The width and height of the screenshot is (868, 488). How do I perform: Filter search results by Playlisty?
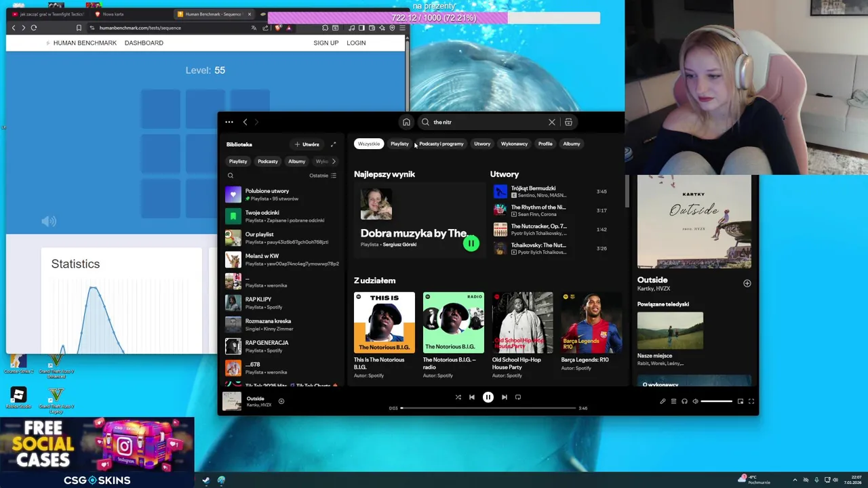[399, 144]
